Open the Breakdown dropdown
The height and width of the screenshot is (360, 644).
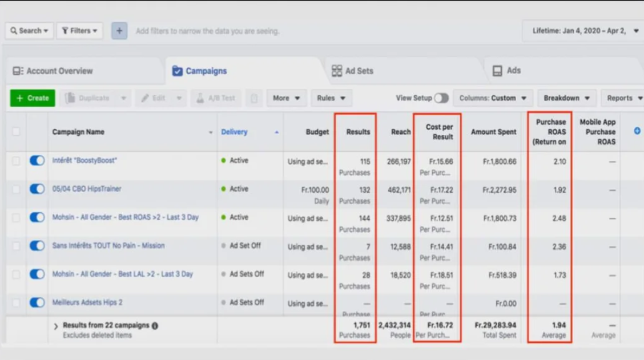566,98
